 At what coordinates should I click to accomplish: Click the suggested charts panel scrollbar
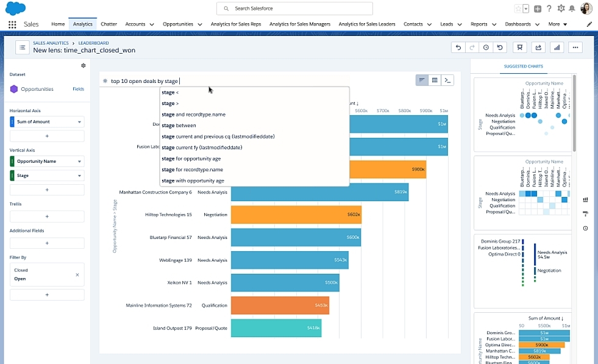pyautogui.click(x=574, y=113)
